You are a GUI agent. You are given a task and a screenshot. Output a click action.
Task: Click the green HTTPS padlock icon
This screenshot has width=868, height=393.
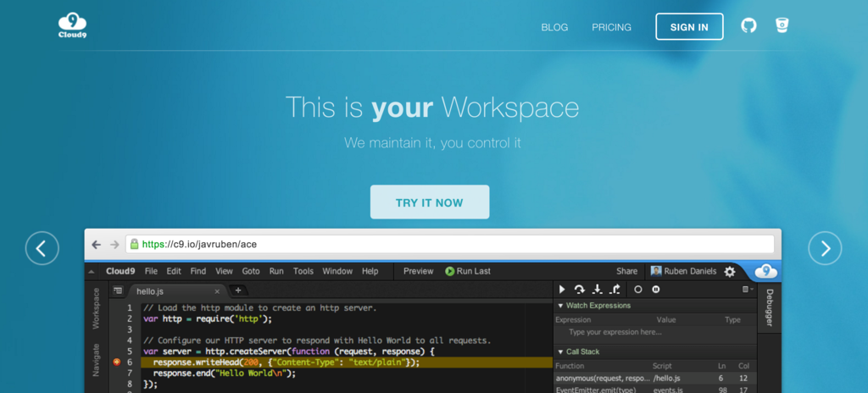[x=134, y=244]
